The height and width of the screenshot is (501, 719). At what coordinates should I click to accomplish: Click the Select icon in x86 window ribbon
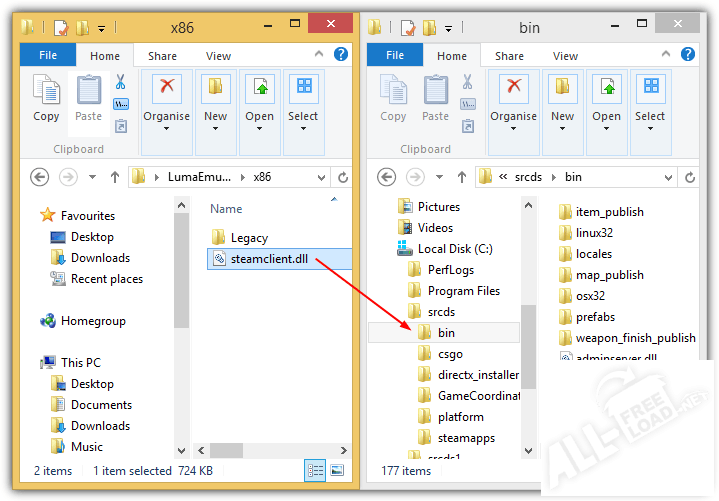pyautogui.click(x=303, y=99)
